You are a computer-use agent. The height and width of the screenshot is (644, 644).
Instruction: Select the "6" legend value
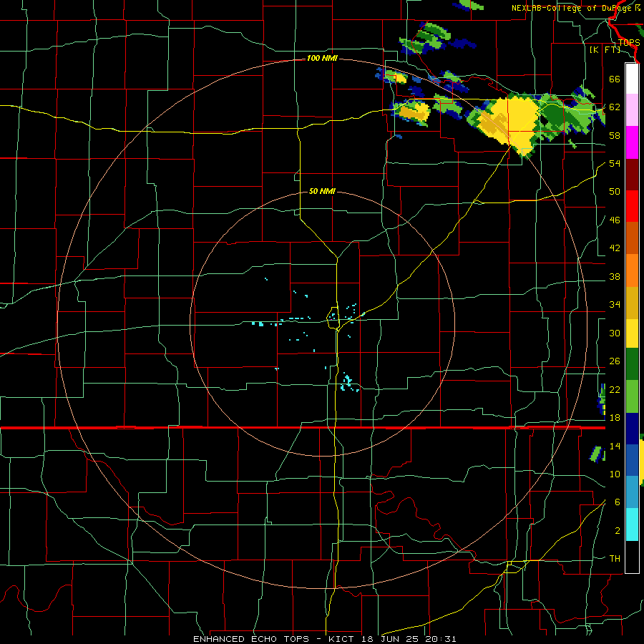[x=618, y=502]
